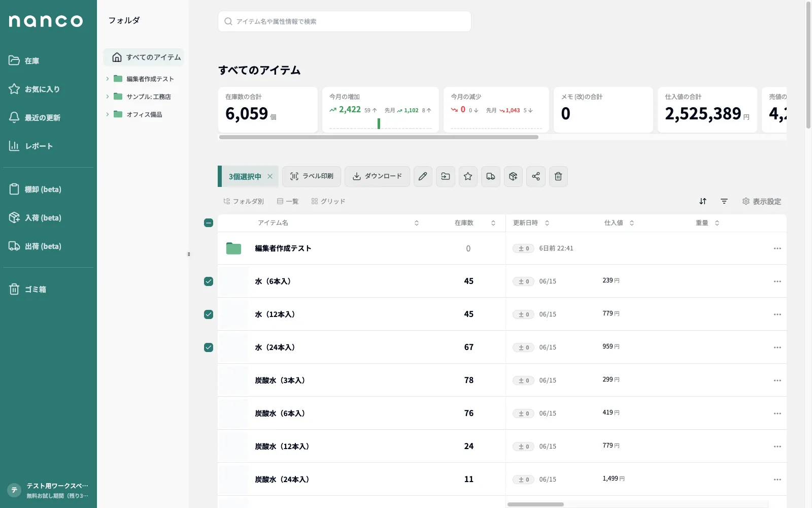Select すべてのアイテム in folder panel
Image resolution: width=812 pixels, height=508 pixels.
pos(144,57)
